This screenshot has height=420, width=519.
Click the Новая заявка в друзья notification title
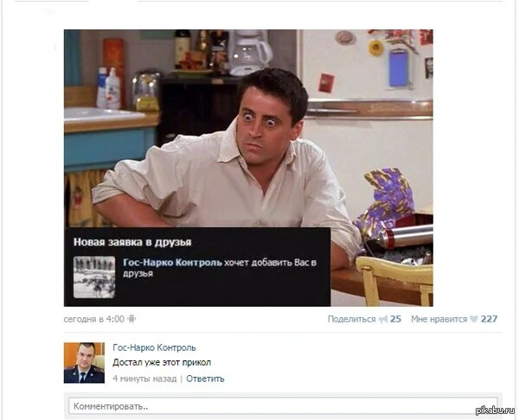coord(132,242)
